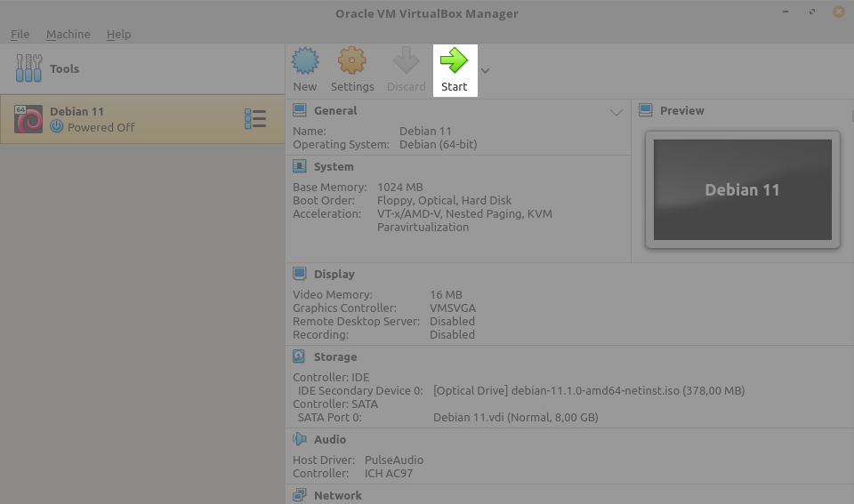Open the Network section header link

[x=338, y=495]
